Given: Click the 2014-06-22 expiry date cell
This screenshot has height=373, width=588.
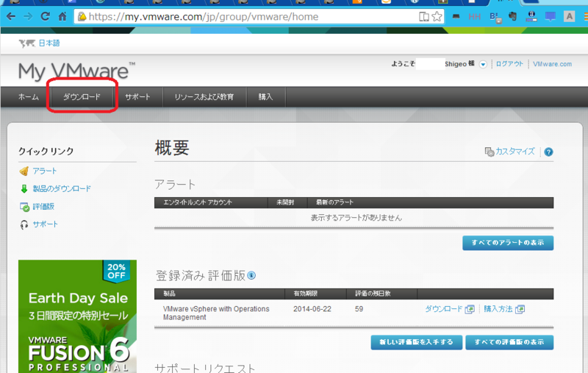Looking at the screenshot, I should coord(312,309).
